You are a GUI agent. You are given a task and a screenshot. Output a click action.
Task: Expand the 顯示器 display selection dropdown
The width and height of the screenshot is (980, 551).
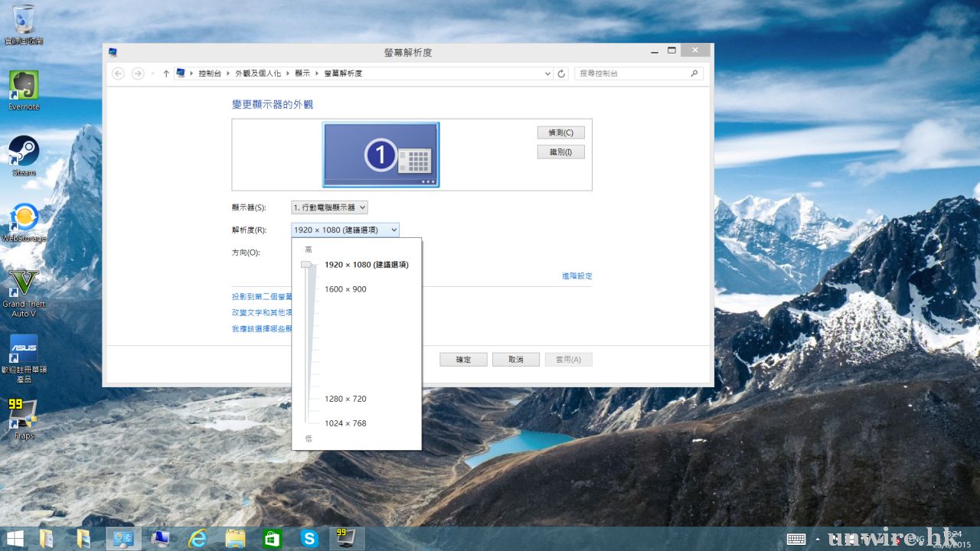(x=329, y=207)
